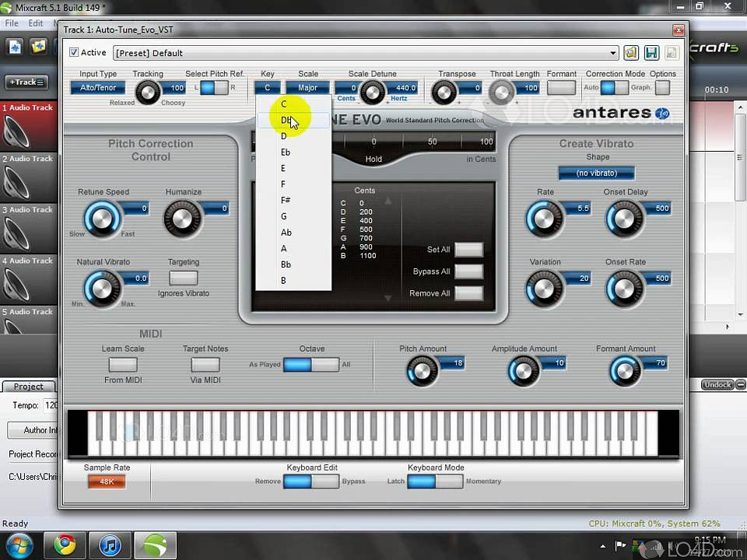747x560 pixels.
Task: Click the save preset disk icon
Action: click(651, 53)
